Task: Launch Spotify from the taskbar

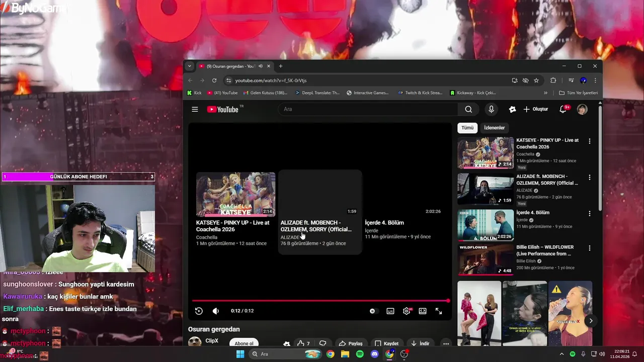Action: 360,354
